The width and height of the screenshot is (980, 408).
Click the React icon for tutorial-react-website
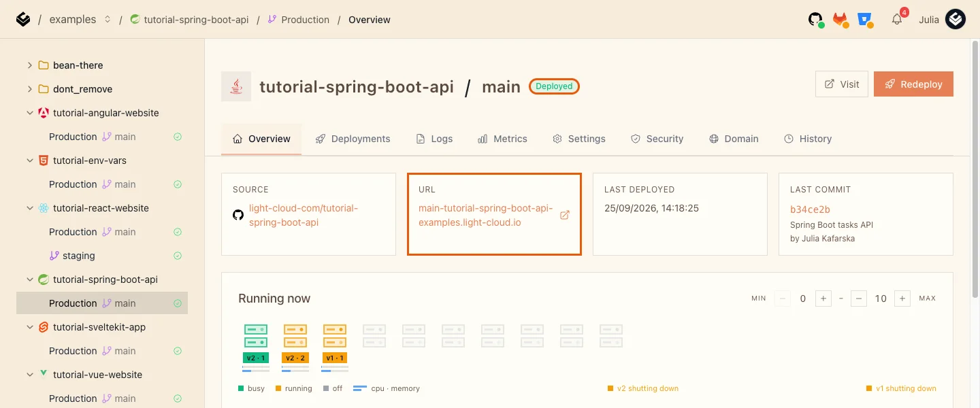click(x=44, y=208)
